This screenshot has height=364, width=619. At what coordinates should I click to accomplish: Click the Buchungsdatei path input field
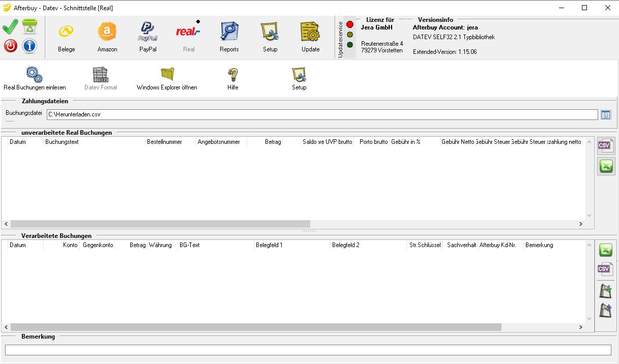(x=321, y=115)
